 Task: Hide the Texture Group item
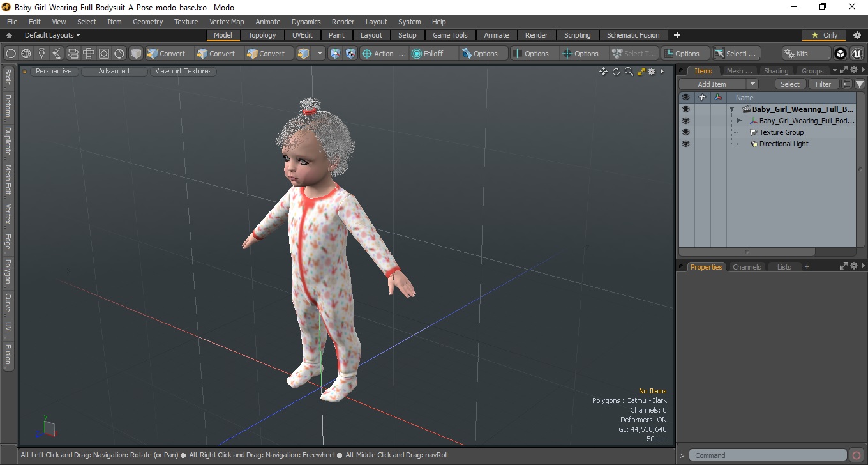[686, 132]
